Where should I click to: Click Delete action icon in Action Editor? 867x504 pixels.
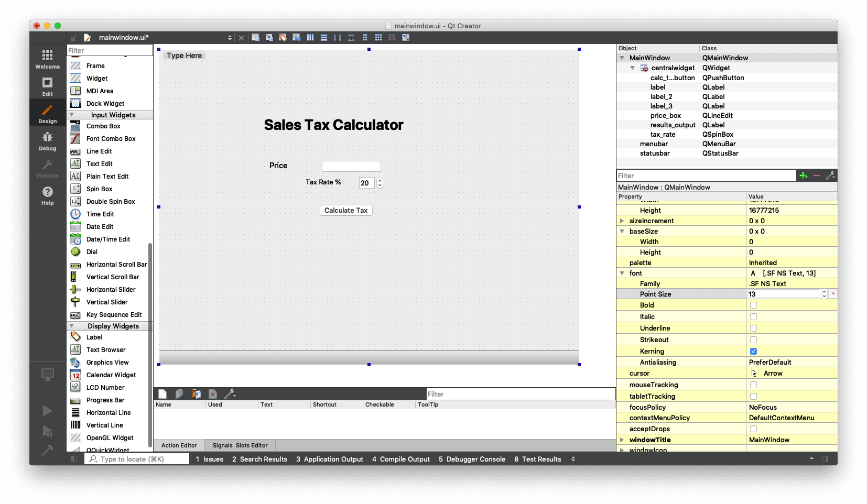tap(213, 394)
